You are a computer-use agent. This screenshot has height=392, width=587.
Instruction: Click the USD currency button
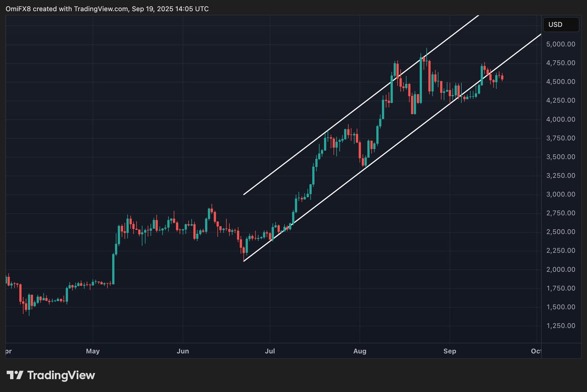562,24
